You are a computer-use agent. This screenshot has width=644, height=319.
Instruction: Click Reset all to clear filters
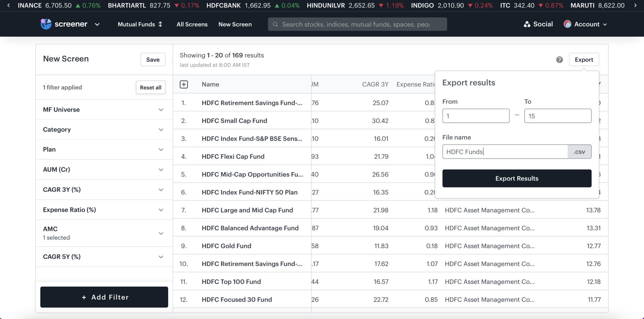150,87
